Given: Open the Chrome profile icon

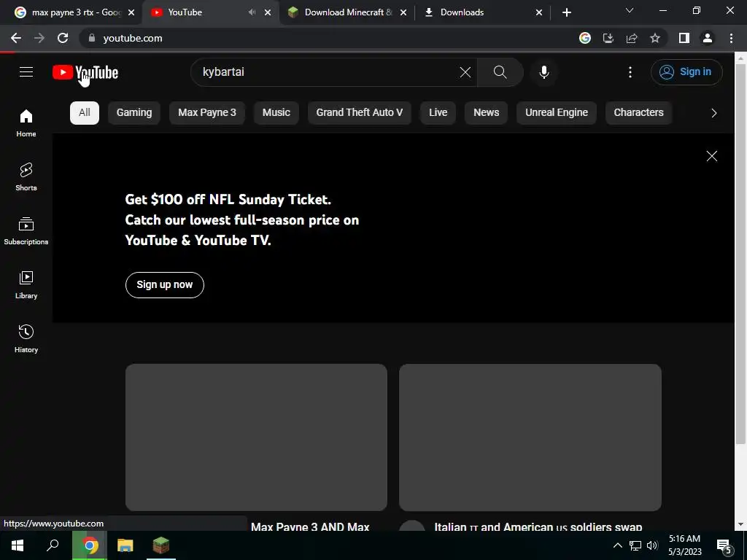Looking at the screenshot, I should [x=707, y=38].
